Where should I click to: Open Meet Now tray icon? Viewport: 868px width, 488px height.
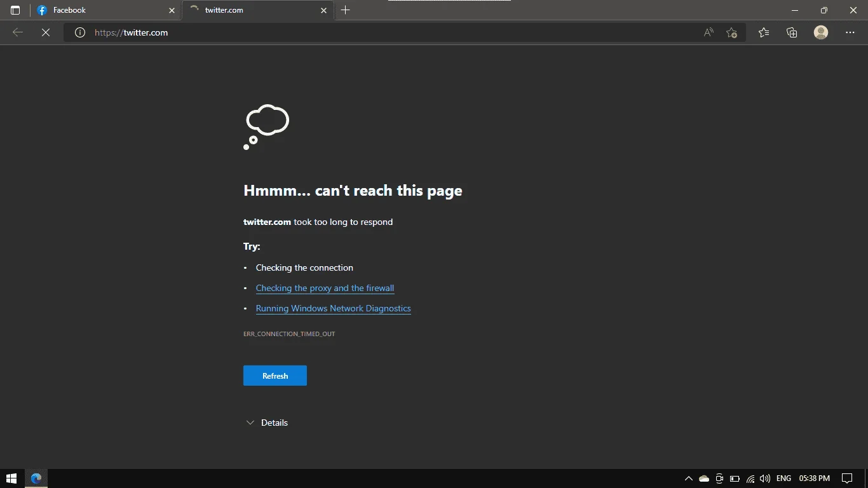[719, 478]
